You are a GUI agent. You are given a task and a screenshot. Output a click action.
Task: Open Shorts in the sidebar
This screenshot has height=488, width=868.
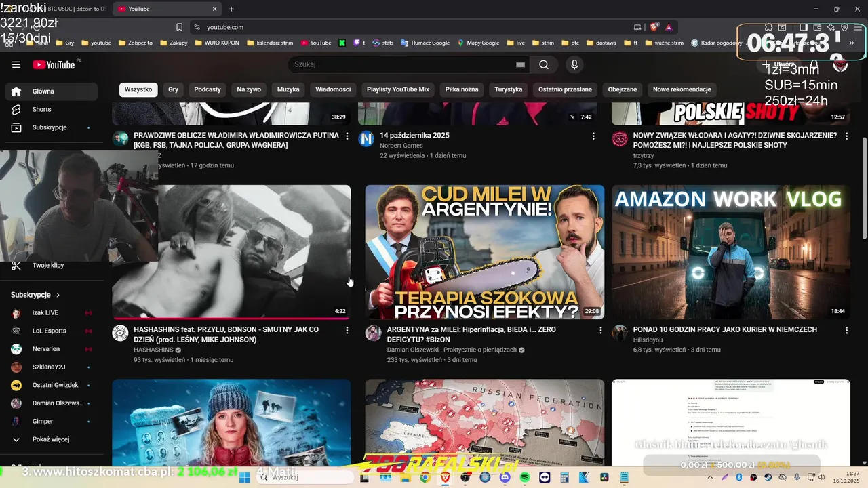(x=52, y=109)
